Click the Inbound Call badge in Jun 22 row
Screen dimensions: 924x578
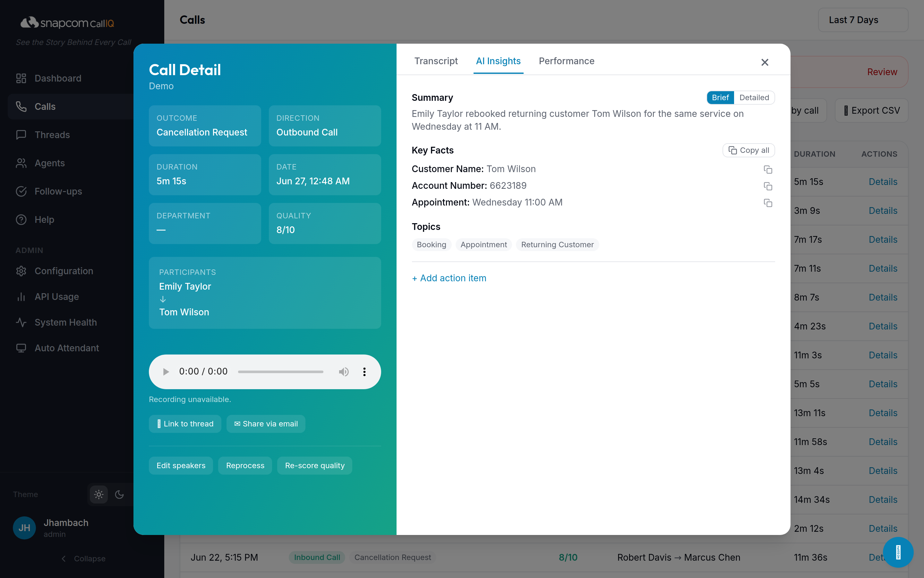[x=317, y=557]
